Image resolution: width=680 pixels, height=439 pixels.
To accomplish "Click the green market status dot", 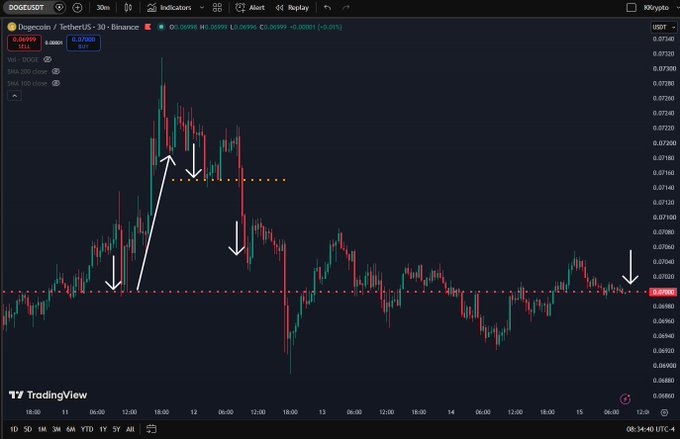I will [161, 27].
